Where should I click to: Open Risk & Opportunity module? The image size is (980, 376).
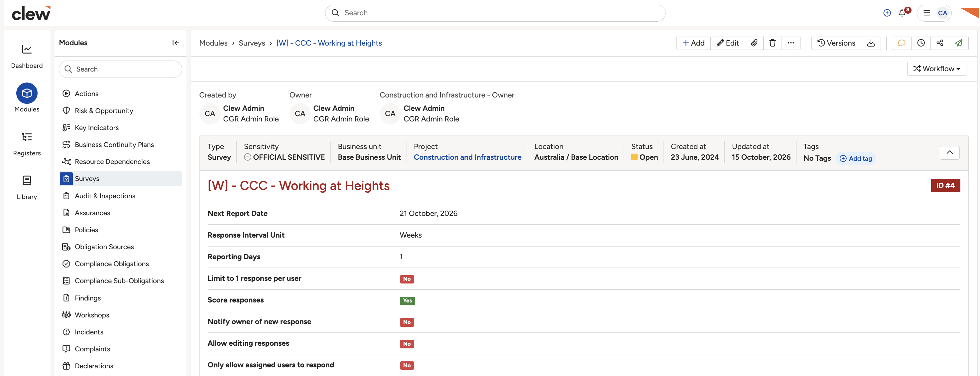pos(121,111)
